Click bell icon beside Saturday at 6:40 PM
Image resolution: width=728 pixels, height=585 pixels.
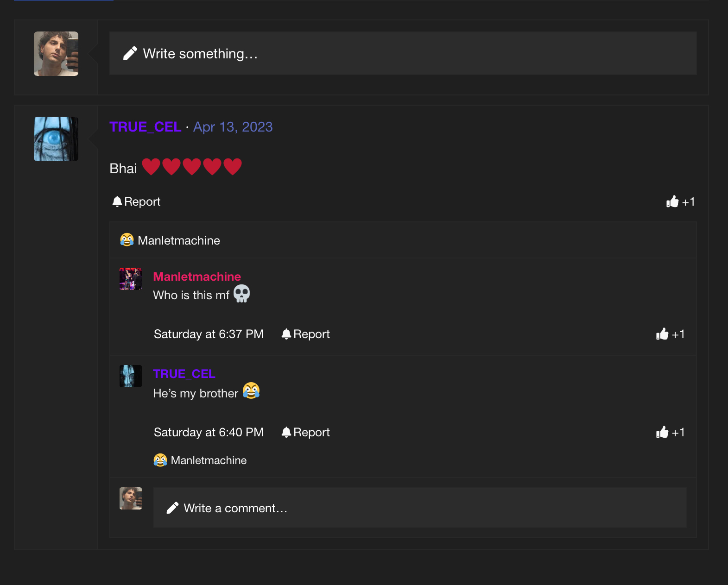[286, 432]
